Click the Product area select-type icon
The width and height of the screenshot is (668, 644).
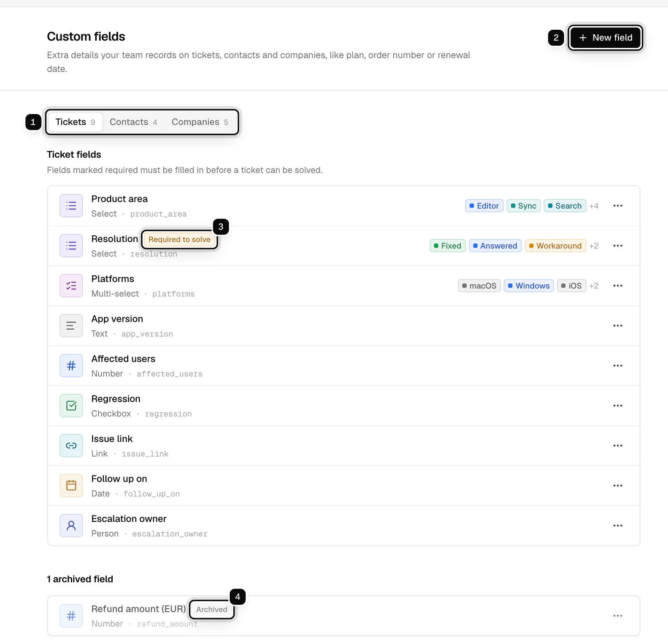coord(71,206)
